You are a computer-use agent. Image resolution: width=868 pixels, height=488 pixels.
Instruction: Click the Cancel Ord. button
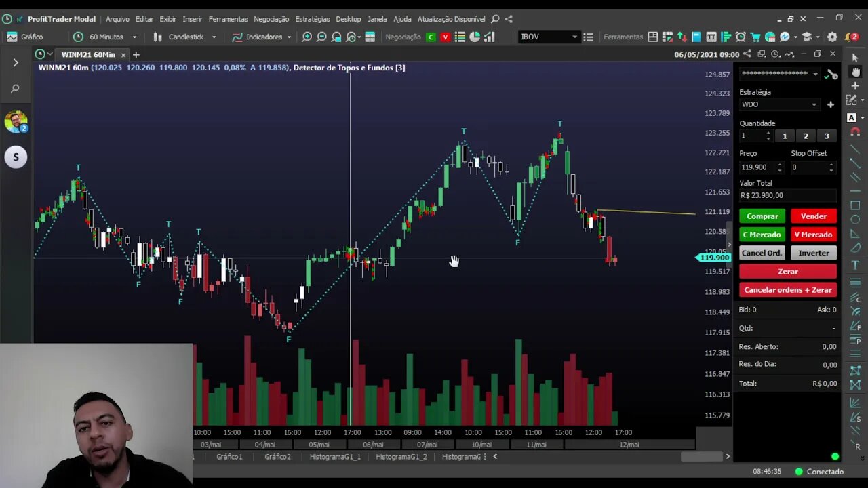click(x=762, y=253)
